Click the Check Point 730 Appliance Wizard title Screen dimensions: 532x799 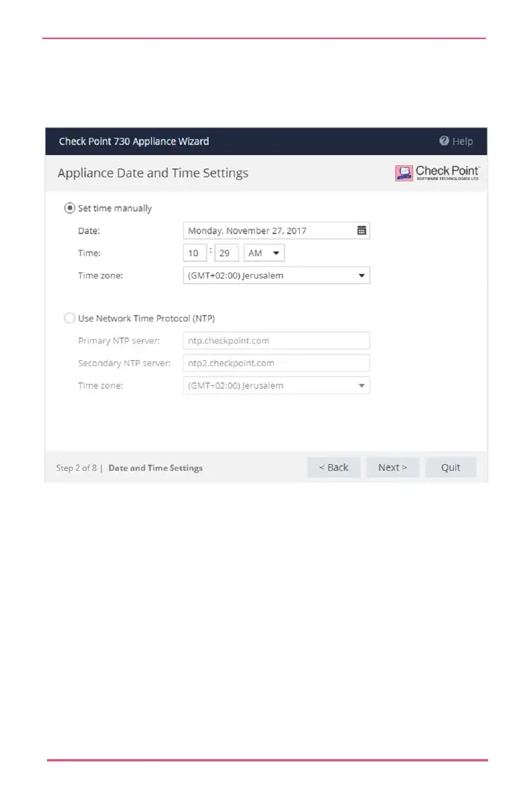click(134, 141)
